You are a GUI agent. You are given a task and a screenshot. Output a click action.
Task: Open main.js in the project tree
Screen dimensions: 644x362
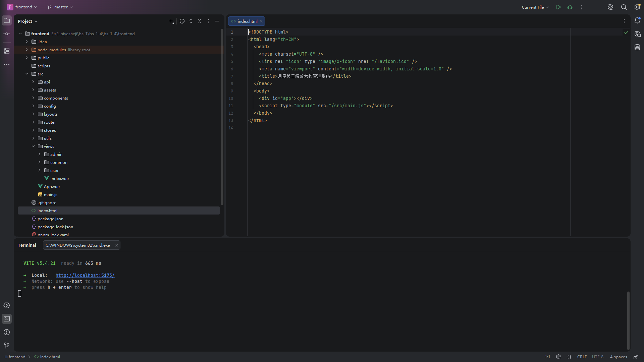point(50,194)
